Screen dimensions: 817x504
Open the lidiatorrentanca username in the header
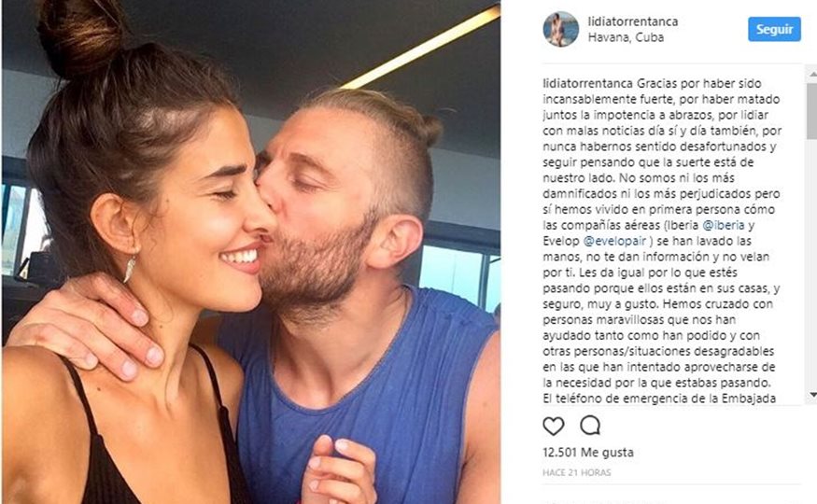point(632,21)
